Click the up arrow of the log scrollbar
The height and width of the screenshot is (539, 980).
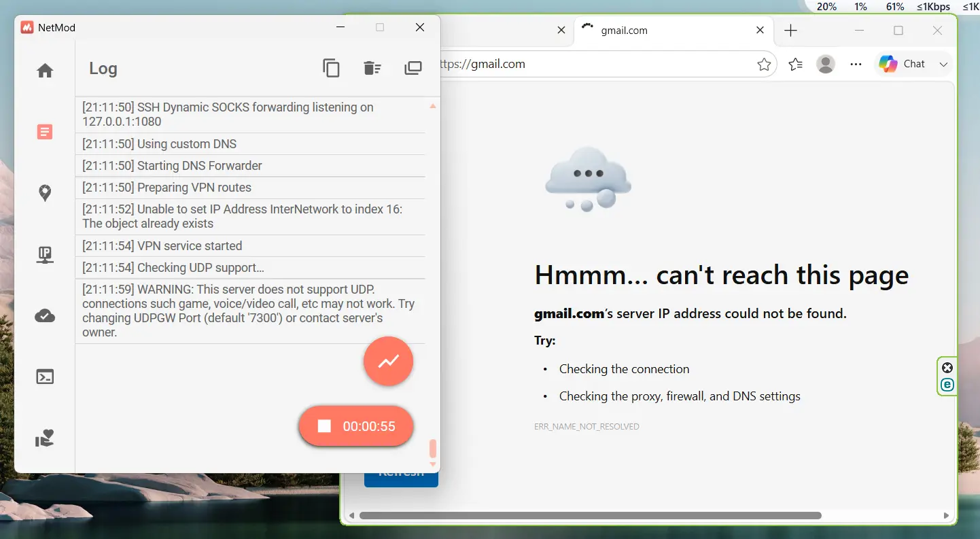pyautogui.click(x=433, y=106)
